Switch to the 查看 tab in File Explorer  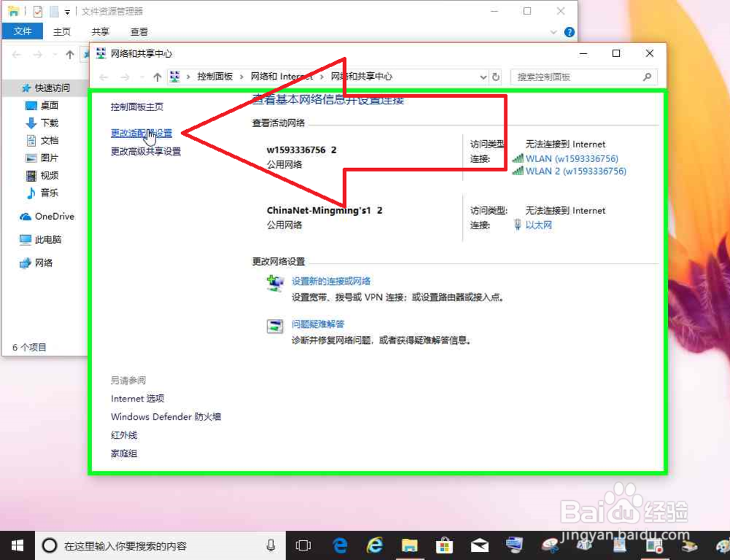click(139, 31)
